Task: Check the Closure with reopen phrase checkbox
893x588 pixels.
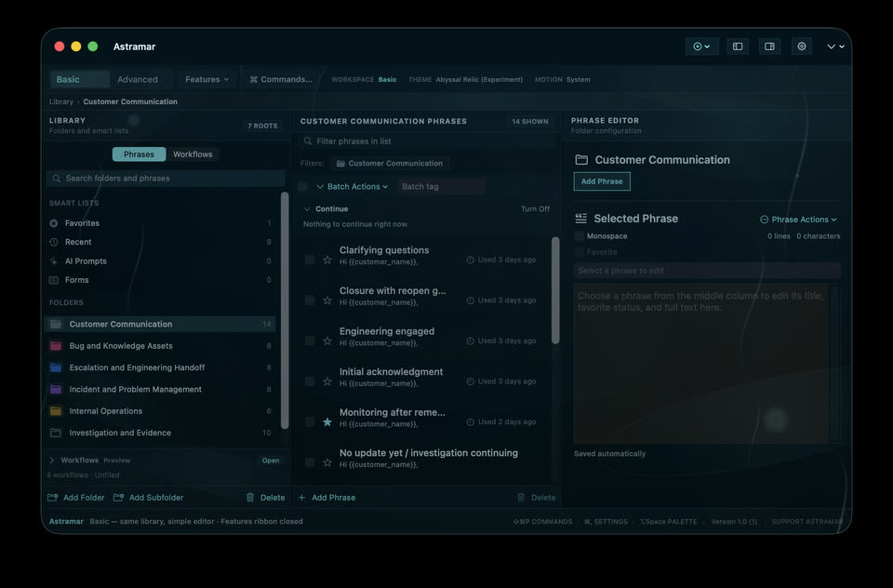Action: pyautogui.click(x=310, y=301)
